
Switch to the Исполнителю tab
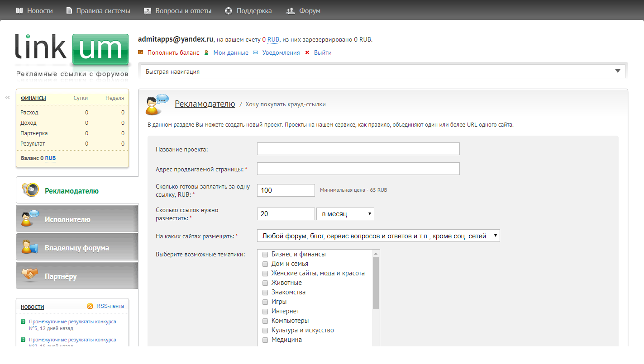(x=77, y=219)
